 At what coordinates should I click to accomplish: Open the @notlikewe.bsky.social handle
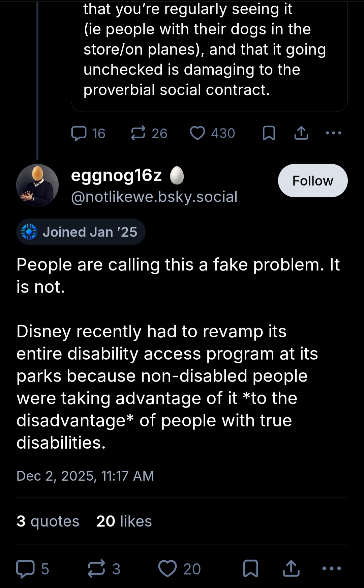pyautogui.click(x=154, y=197)
